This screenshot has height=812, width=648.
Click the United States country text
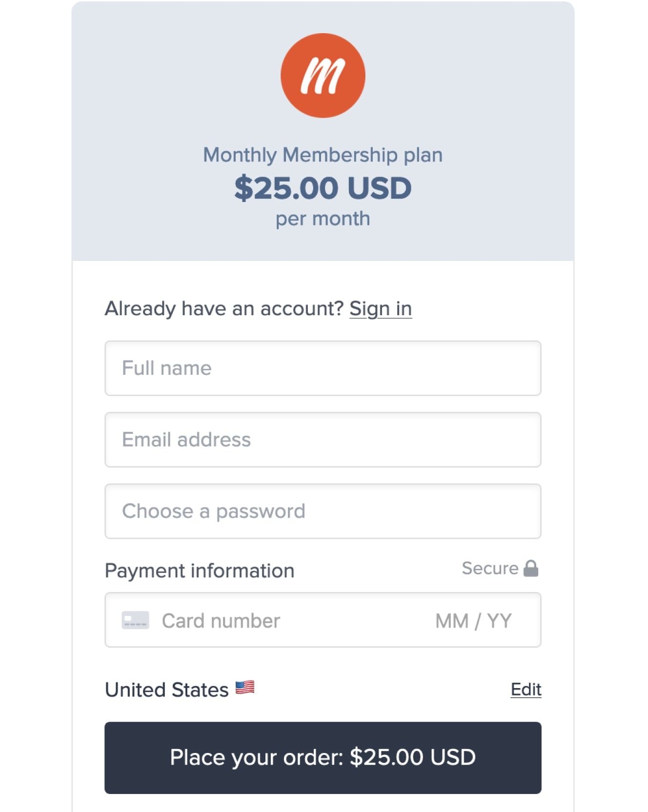click(167, 690)
